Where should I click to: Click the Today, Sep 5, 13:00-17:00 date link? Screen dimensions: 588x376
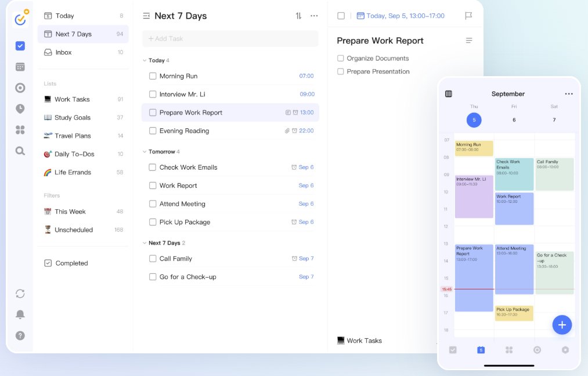pos(405,16)
